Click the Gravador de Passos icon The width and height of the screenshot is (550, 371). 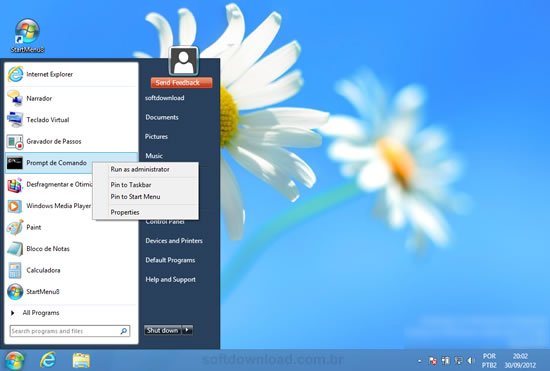point(15,141)
